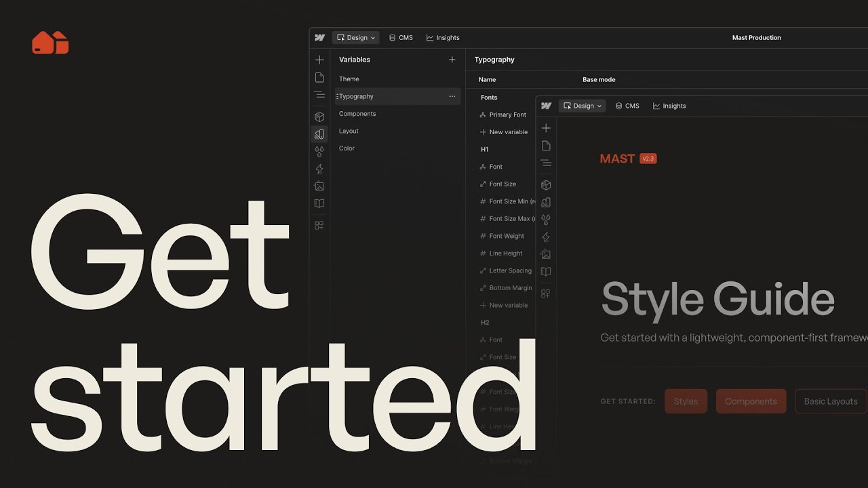Click the Components button under Get Started
The height and width of the screenshot is (488, 868).
[751, 401]
